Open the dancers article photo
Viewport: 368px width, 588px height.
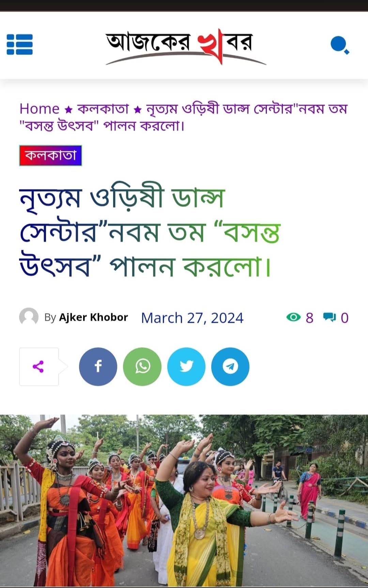184,500
